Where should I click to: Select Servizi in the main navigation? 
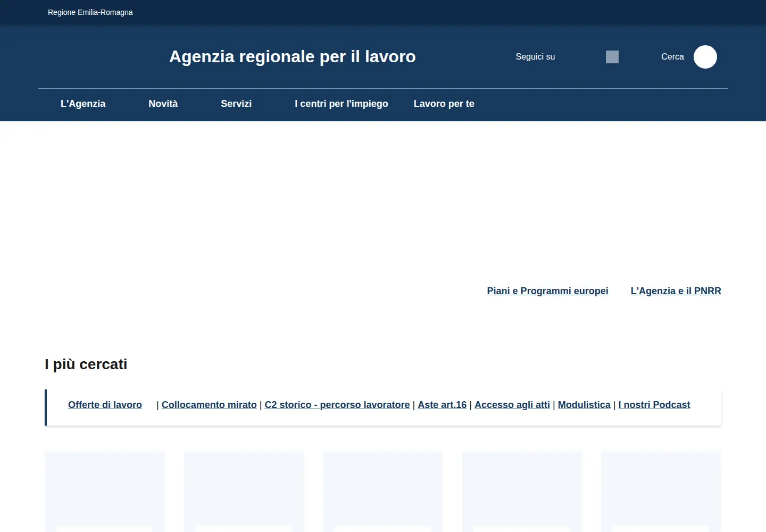pos(236,104)
